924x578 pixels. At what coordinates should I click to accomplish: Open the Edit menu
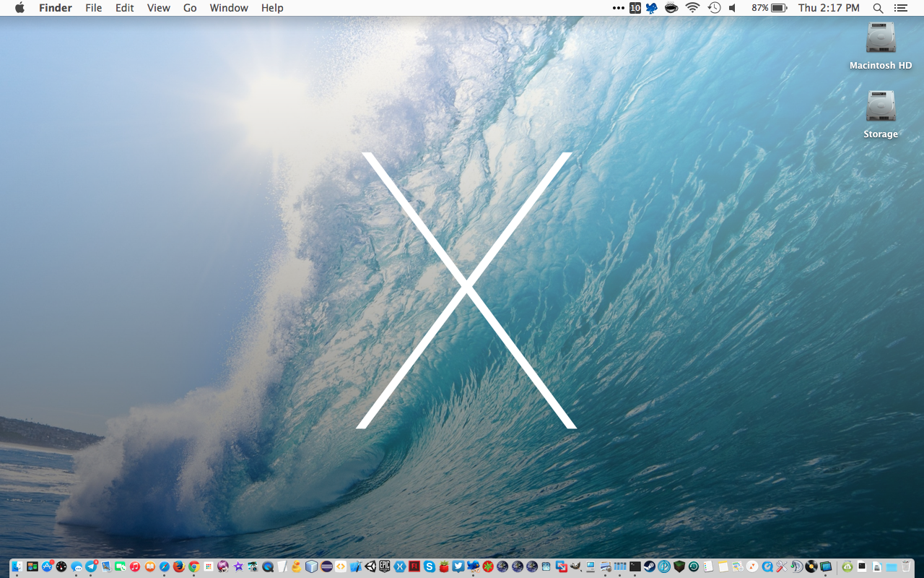[x=125, y=8]
